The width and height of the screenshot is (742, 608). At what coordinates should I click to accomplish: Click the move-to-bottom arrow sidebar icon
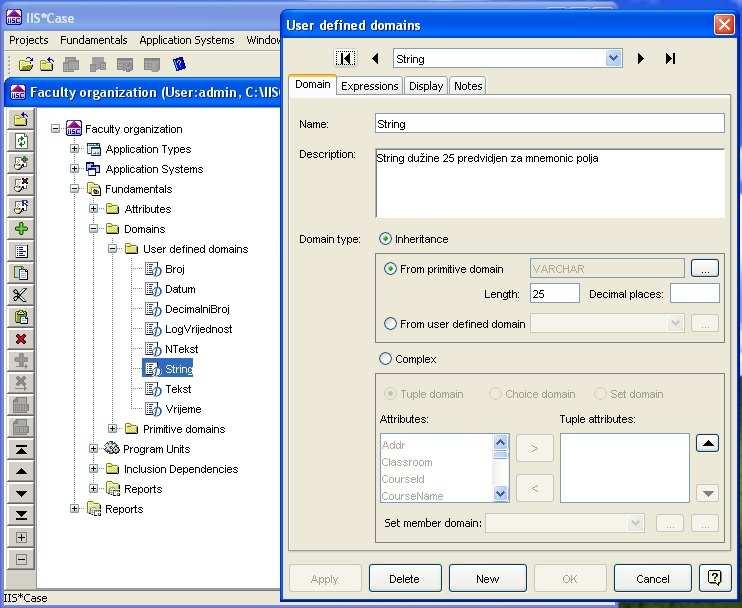[x=21, y=515]
